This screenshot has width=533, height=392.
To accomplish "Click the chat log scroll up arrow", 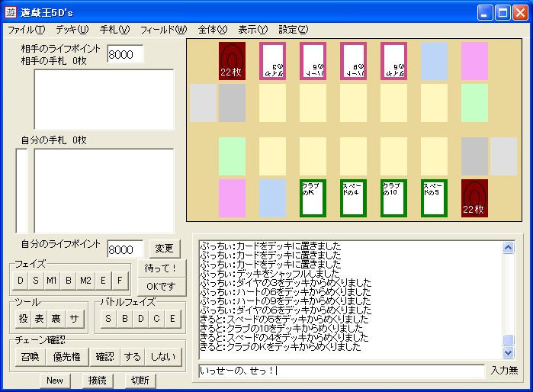I will pyautogui.click(x=508, y=248).
